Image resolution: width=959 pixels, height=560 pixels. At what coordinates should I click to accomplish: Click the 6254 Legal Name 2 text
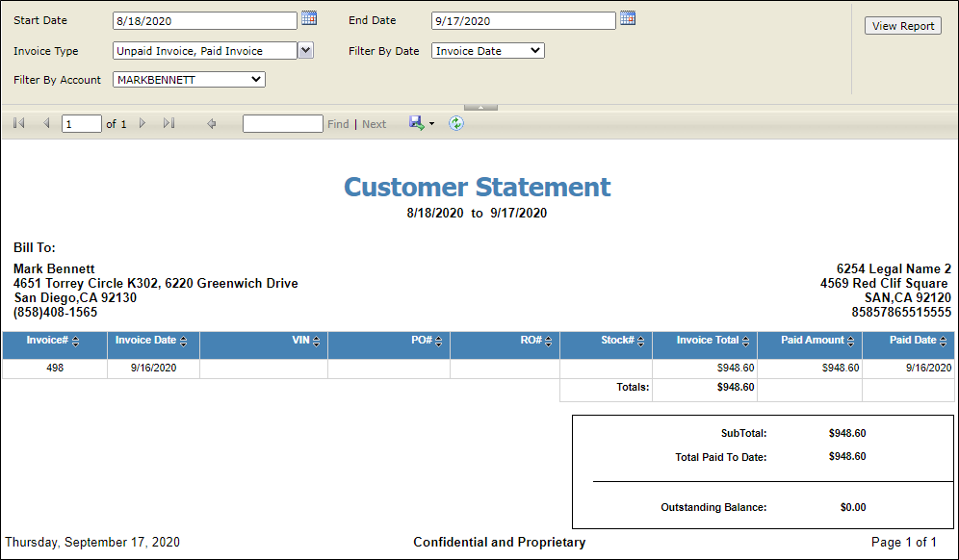(894, 269)
